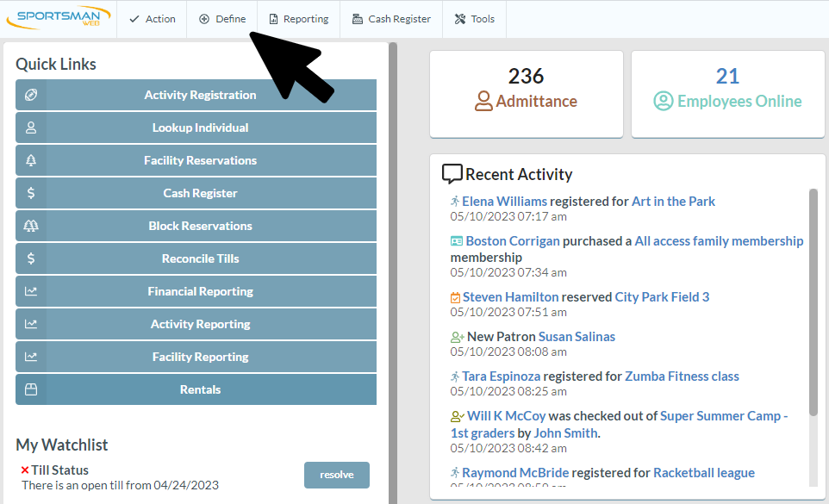Click the Recent Activity chat bubble icon
829x504 pixels.
tap(452, 174)
